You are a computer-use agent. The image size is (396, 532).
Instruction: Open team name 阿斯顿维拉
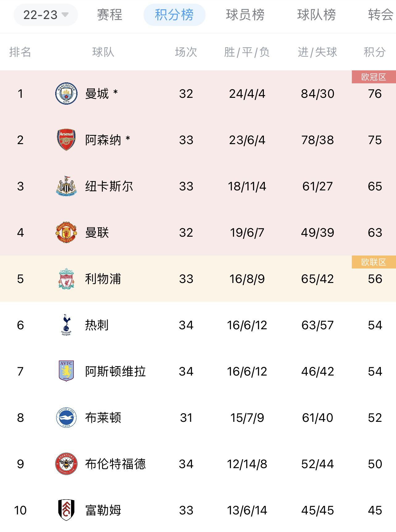tap(115, 371)
